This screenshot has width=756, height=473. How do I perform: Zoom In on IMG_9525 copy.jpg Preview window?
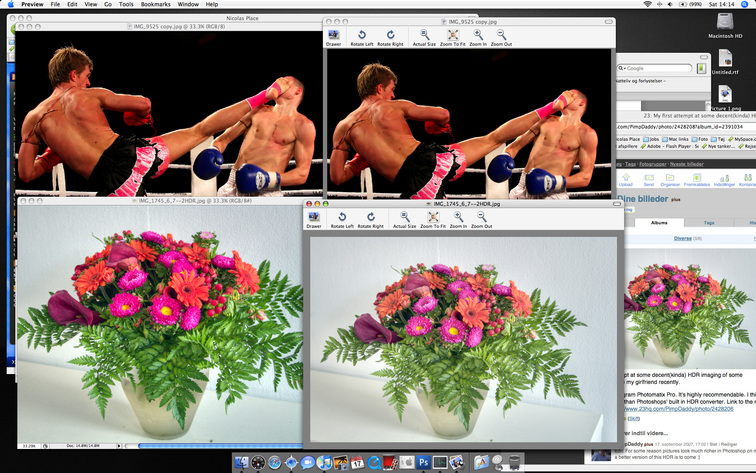pos(478,38)
